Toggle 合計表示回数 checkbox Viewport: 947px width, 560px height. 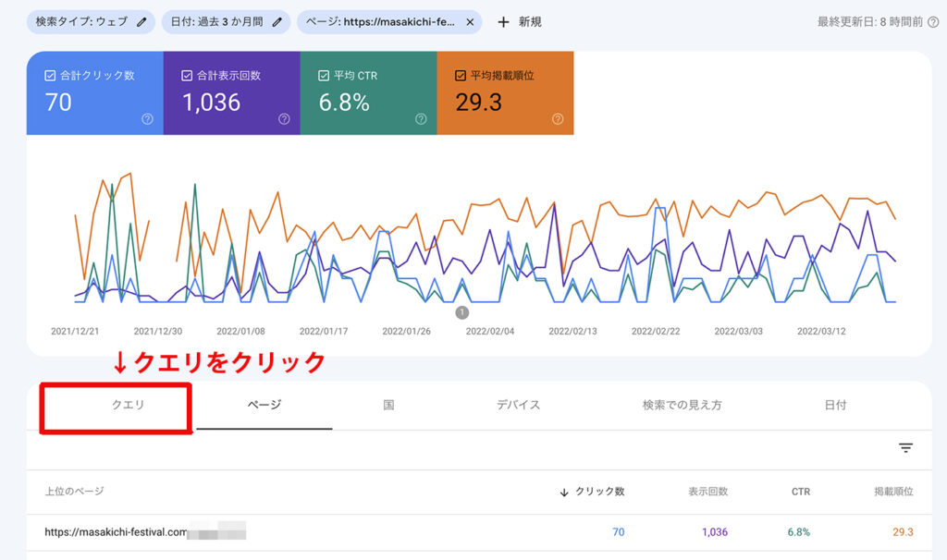(x=187, y=76)
